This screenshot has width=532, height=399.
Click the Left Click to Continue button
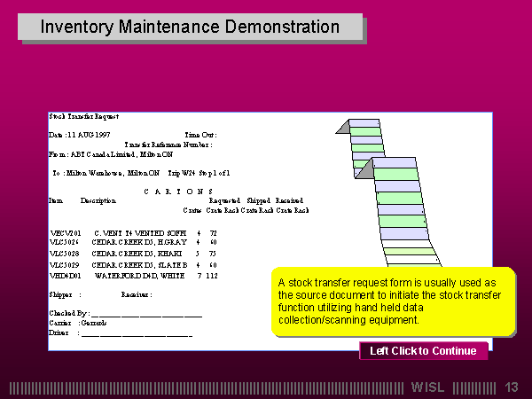tap(423, 351)
